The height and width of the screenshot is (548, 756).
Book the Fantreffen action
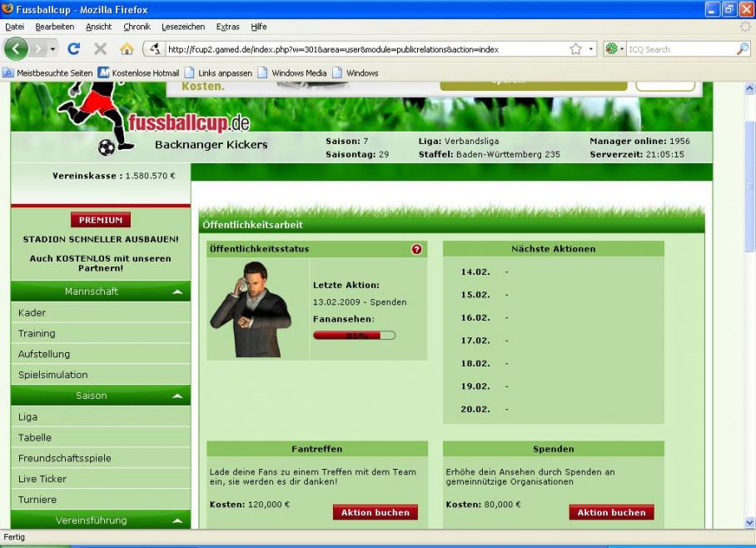[376, 512]
